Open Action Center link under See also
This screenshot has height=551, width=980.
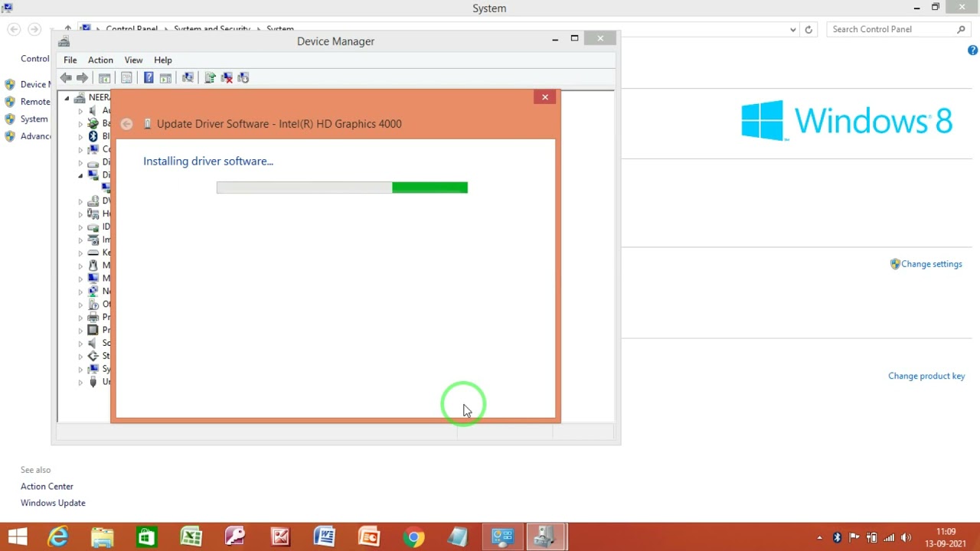(x=47, y=486)
